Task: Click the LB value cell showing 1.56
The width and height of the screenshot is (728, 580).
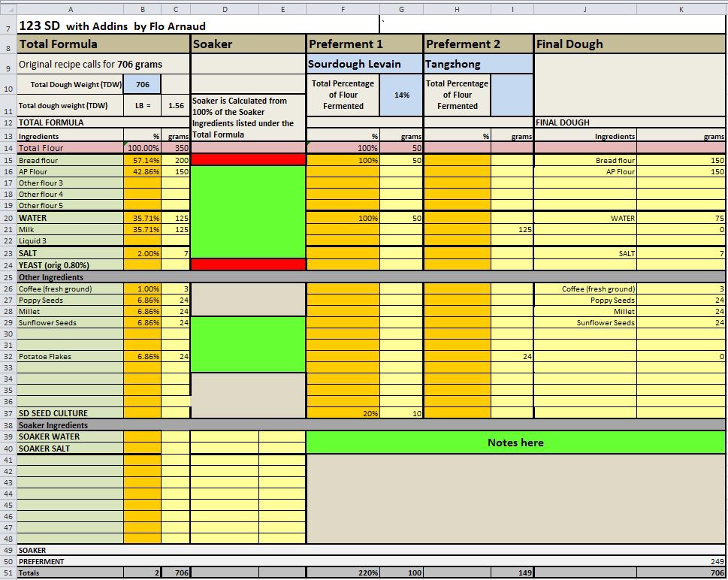Action: click(x=176, y=106)
